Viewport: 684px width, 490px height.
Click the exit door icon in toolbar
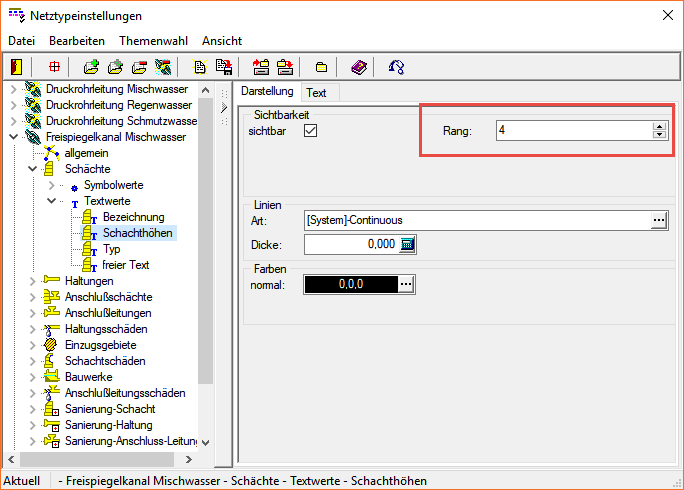(x=17, y=67)
